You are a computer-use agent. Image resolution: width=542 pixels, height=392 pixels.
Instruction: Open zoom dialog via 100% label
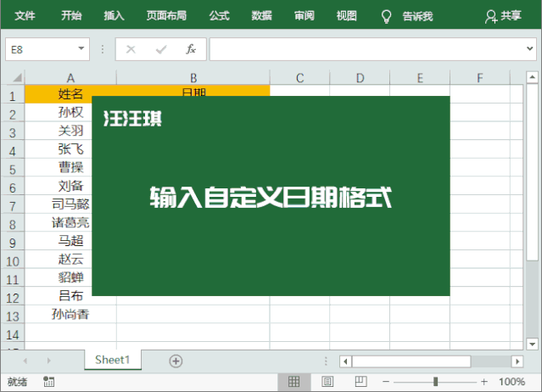(511, 382)
